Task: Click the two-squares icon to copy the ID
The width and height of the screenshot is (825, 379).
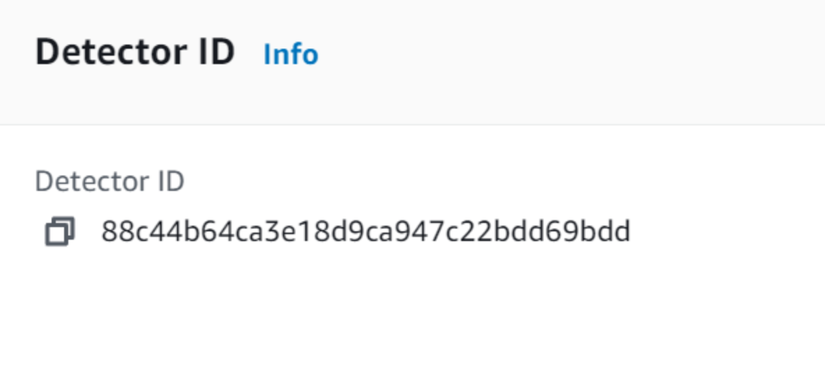Action: tap(60, 232)
